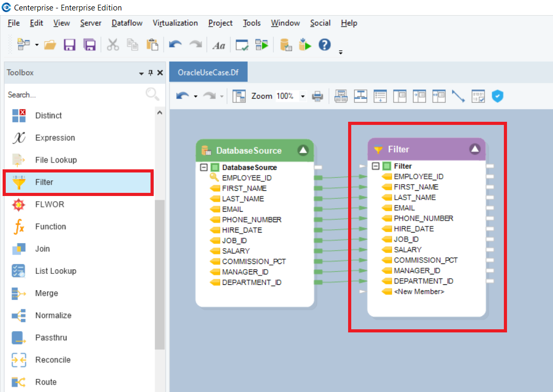Select the Join transformation in Toolbox

coord(42,249)
